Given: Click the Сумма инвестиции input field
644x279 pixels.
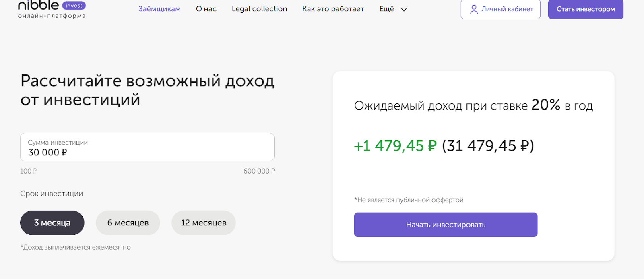Looking at the screenshot, I should (x=147, y=147).
